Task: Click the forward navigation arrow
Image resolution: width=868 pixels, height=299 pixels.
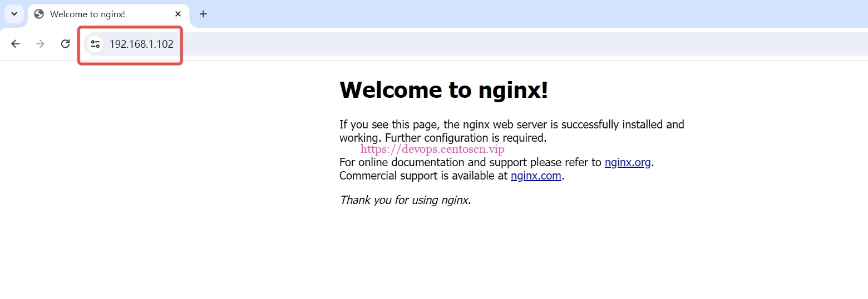Action: (x=40, y=44)
